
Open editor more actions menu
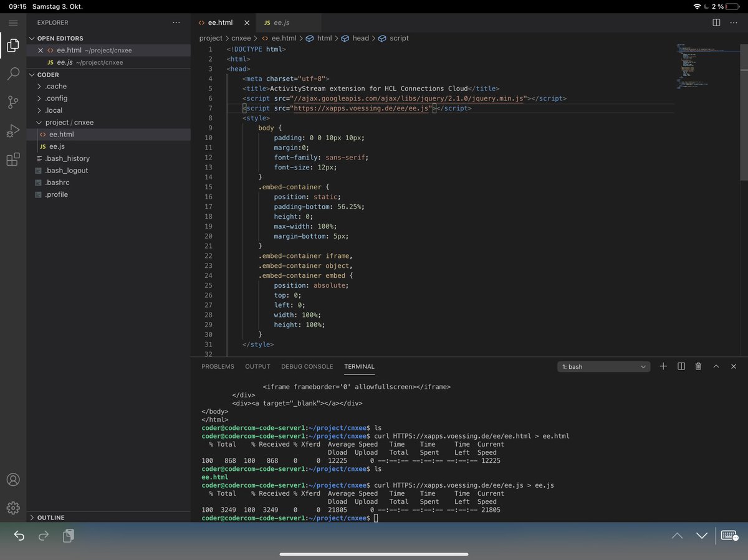(x=734, y=22)
